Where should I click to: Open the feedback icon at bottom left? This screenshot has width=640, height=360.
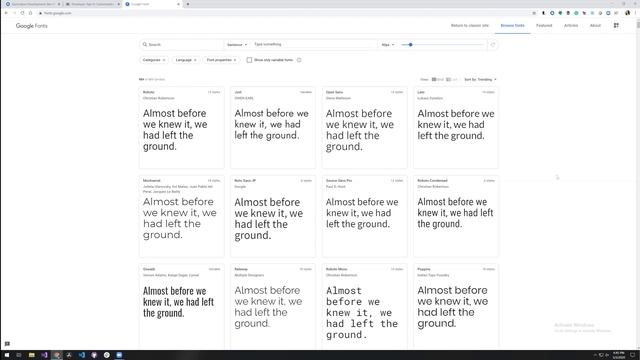coord(7,344)
